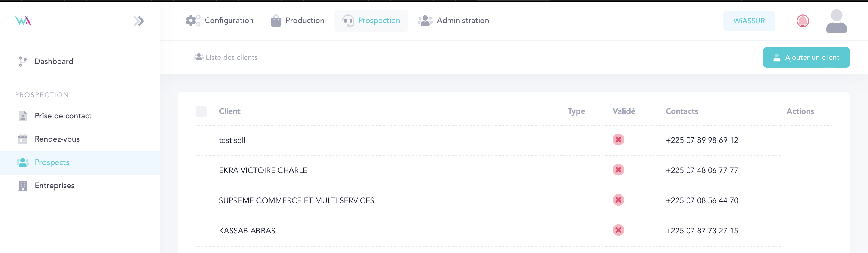This screenshot has width=868, height=253.
Task: Click the Entreprises building icon
Action: (23, 186)
